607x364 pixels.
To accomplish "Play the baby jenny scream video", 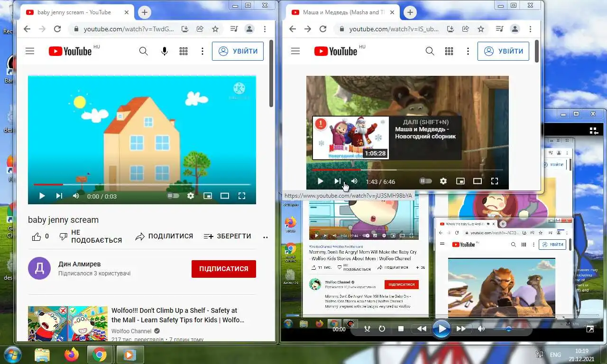I will coord(42,196).
